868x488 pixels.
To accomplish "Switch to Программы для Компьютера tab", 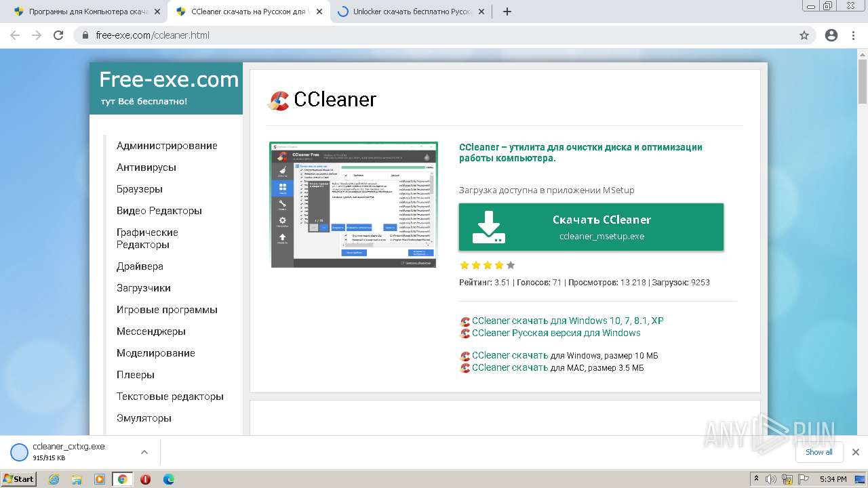I will [88, 12].
